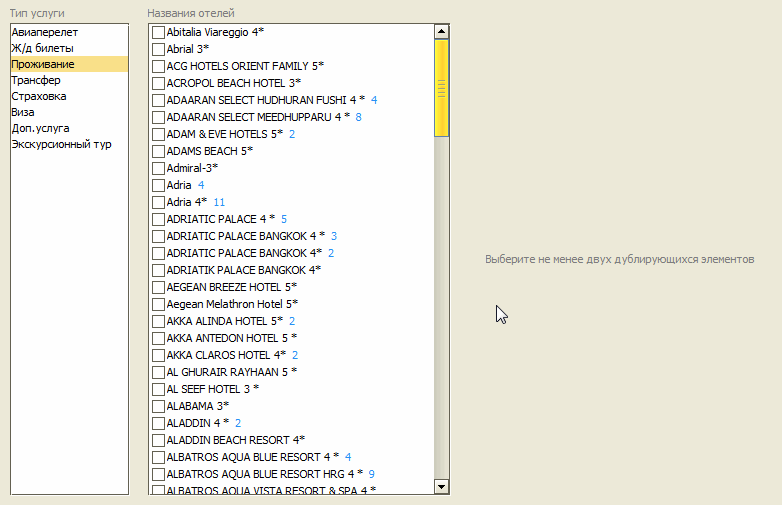Select Проживание service type

(x=69, y=64)
